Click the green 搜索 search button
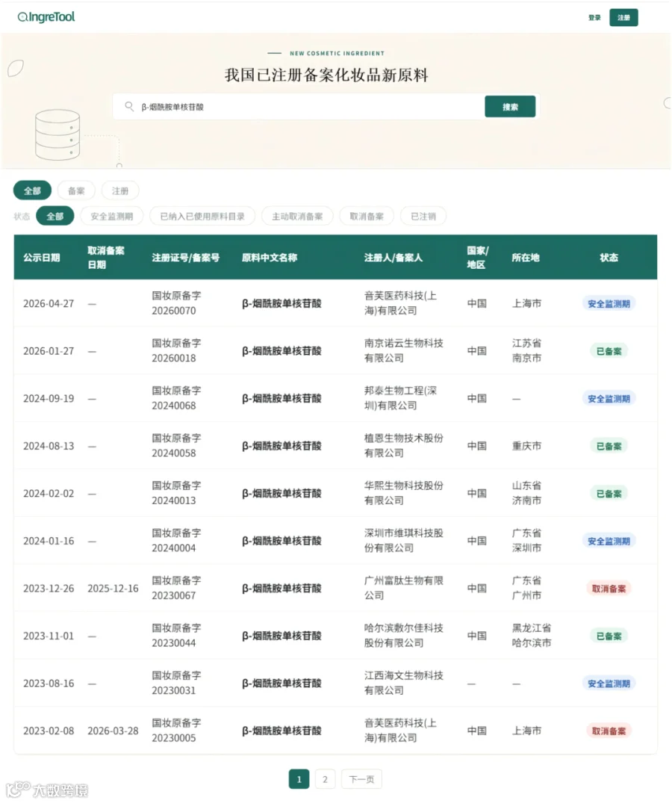Screen dimensions: 672x803 (510, 107)
